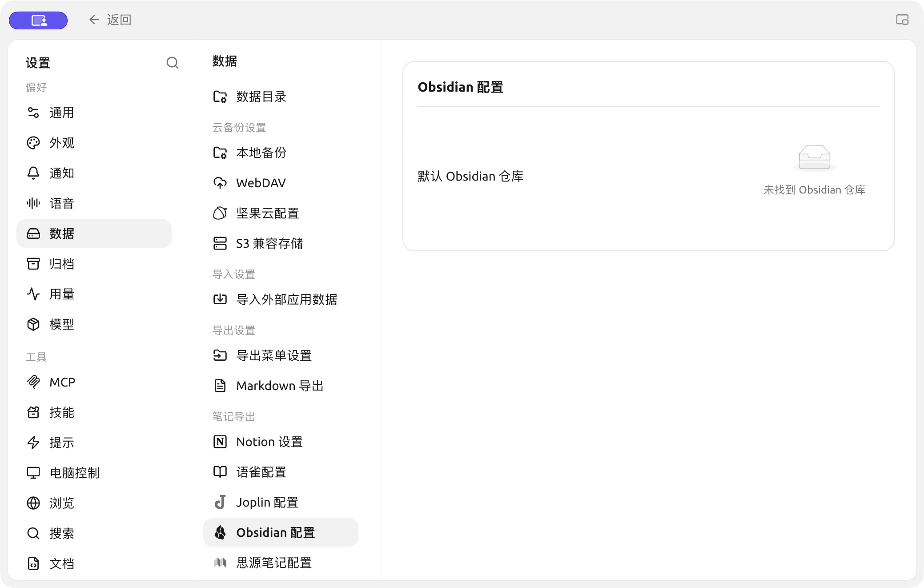Click the cloud upload icon for WebDAV
Screen dimensions: 924x588
pos(220,183)
